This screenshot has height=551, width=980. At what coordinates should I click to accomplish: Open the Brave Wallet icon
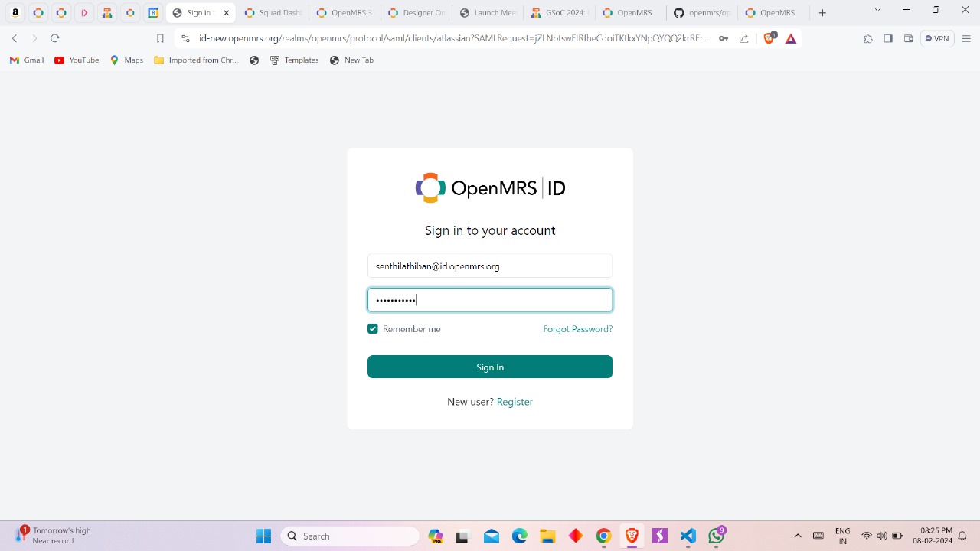point(908,38)
